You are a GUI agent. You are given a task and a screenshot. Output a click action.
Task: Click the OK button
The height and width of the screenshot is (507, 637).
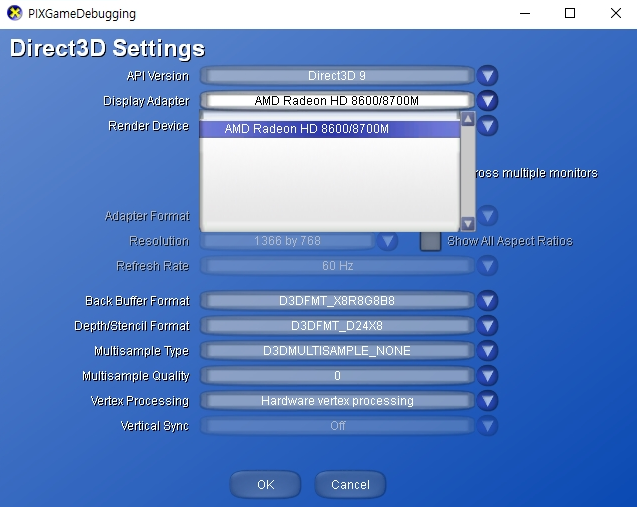point(265,484)
